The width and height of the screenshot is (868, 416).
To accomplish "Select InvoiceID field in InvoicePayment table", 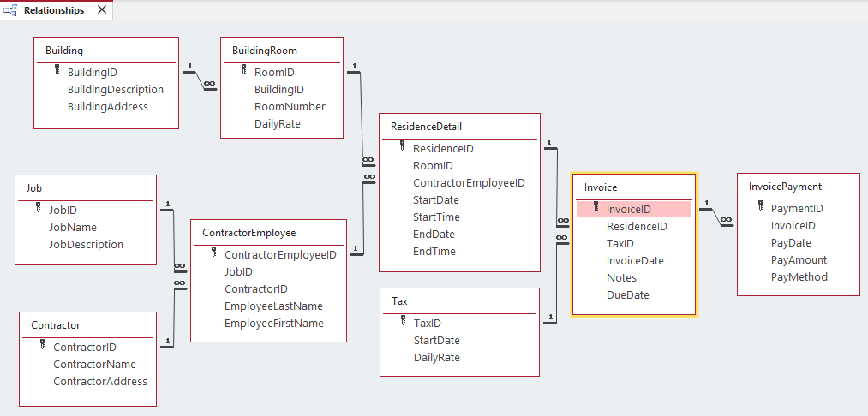I will [793, 226].
